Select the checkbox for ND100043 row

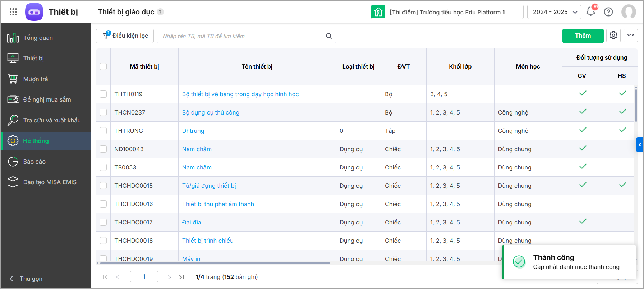(103, 149)
